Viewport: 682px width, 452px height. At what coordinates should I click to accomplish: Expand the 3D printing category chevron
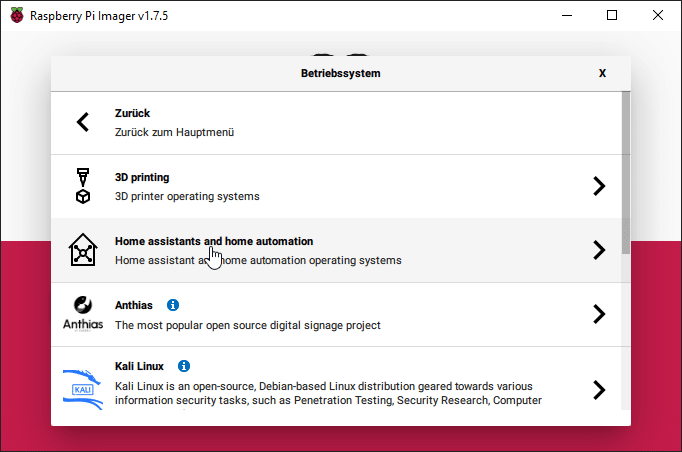point(599,186)
